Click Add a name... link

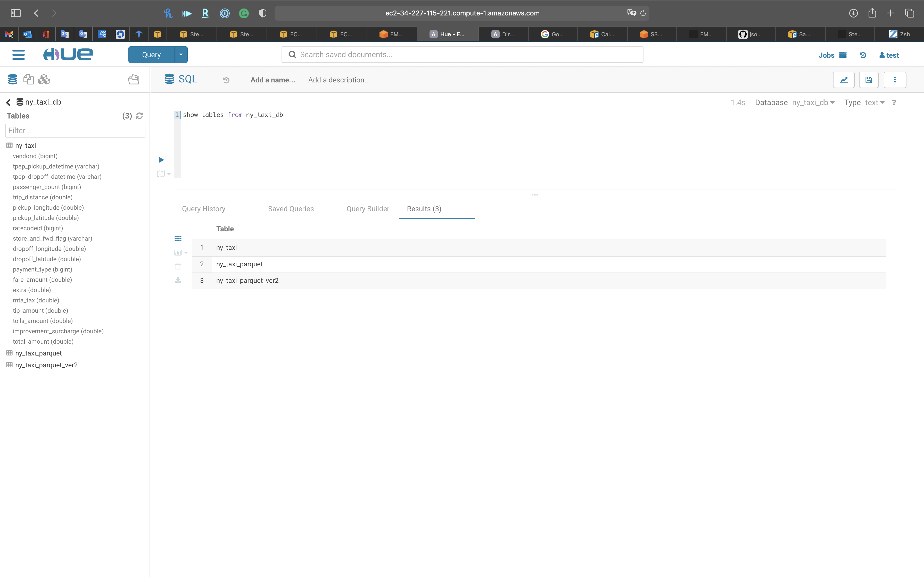273,80
